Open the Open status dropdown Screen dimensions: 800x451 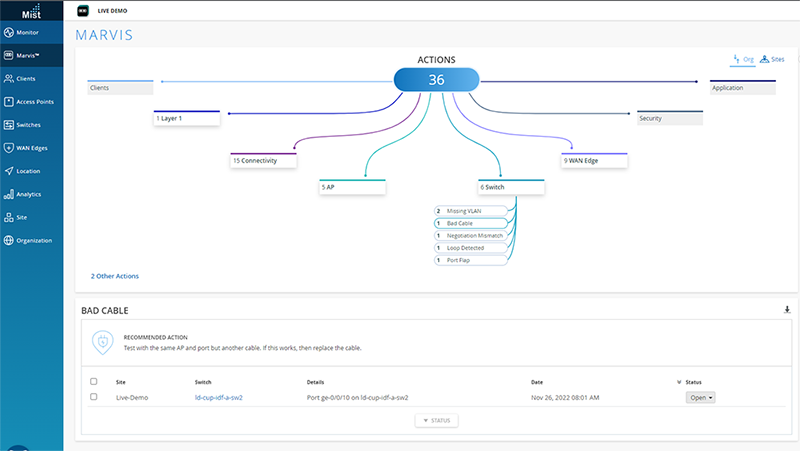point(699,397)
